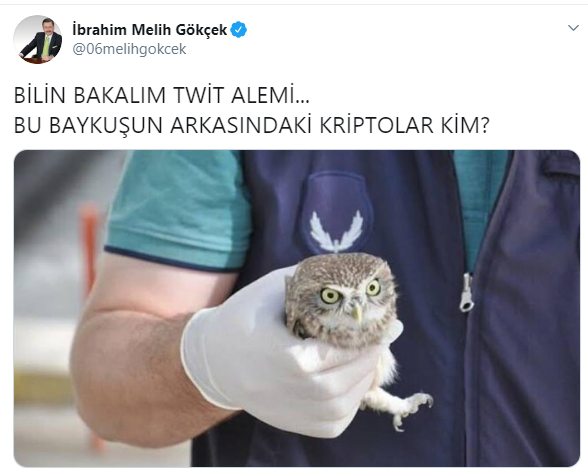
Task: Click the word TWİT in the tweet
Action: (x=198, y=95)
